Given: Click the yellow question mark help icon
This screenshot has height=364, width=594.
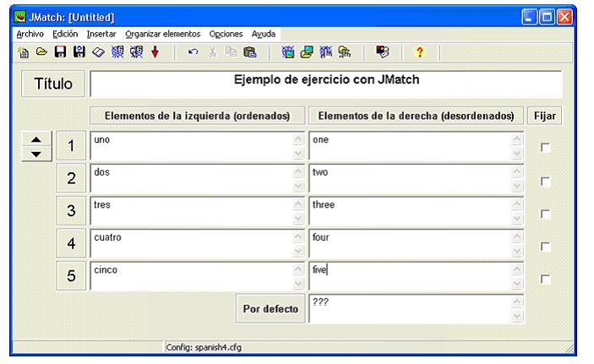Looking at the screenshot, I should 420,52.
